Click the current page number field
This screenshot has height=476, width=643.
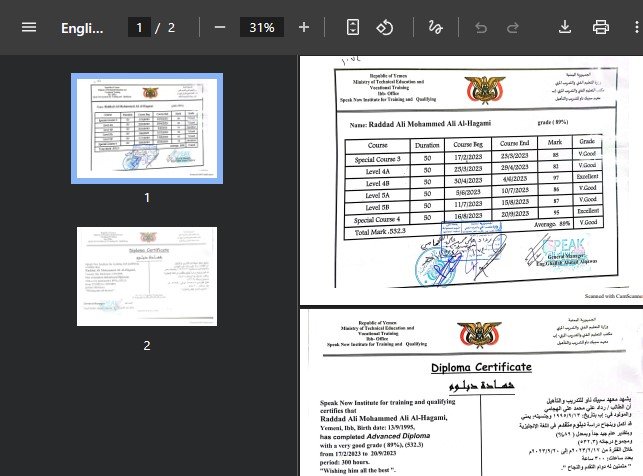(x=139, y=27)
